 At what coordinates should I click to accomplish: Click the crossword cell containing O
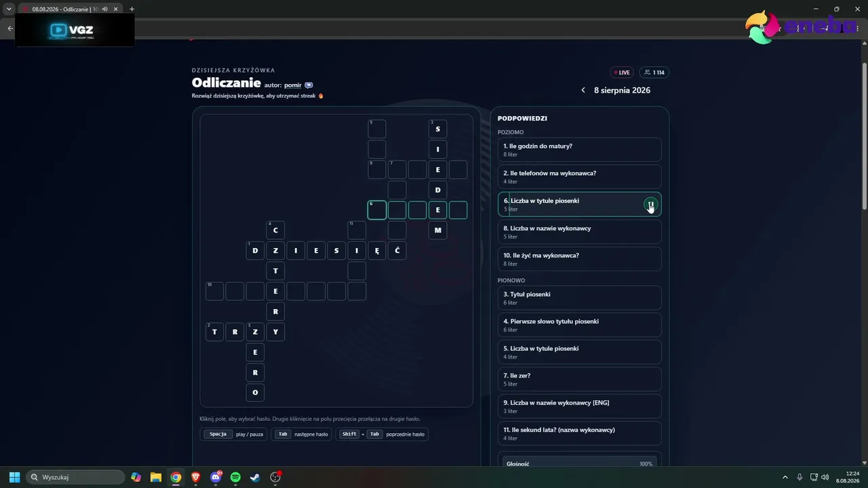tap(255, 392)
